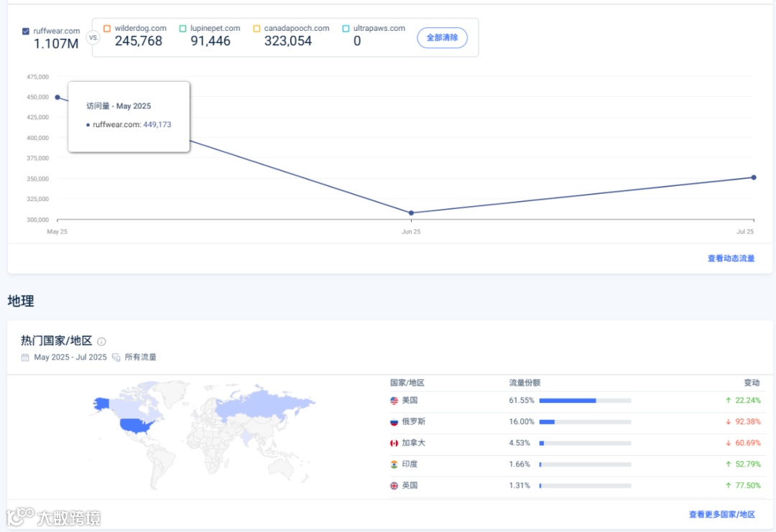The width and height of the screenshot is (776, 532).
Task: Click the 热门国家/地区 heading
Action: coord(57,340)
